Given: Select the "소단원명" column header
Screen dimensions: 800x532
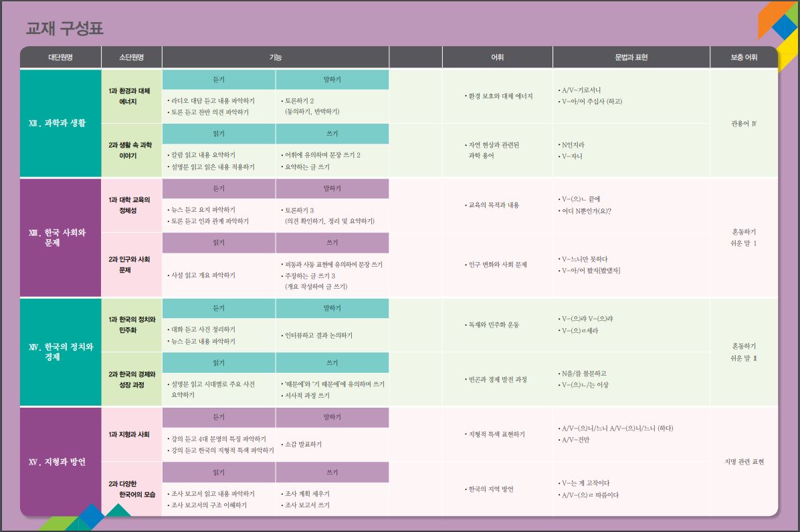Looking at the screenshot, I should (131, 57).
